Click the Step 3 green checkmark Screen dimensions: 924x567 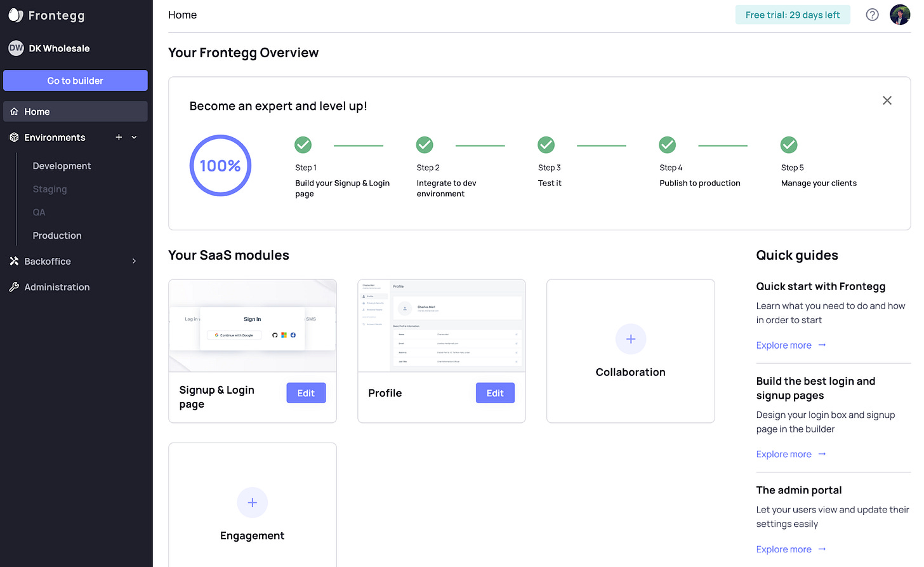546,145
